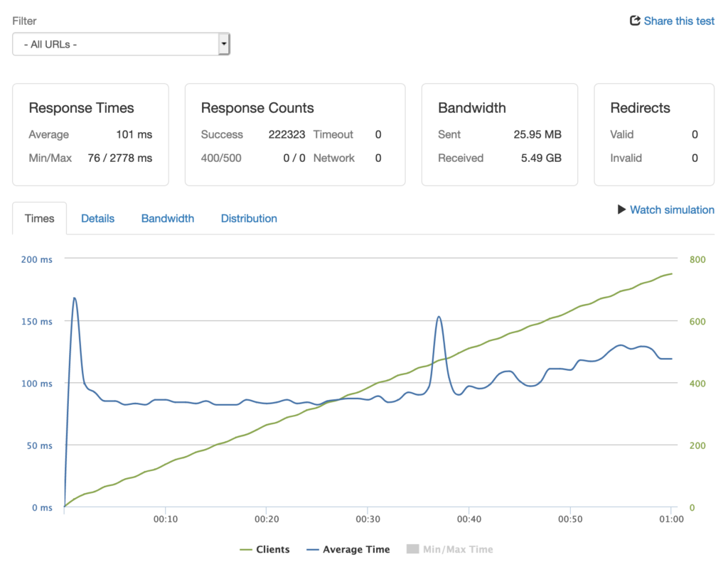Select a URL from the filter combo box
This screenshot has width=728, height=574.
click(x=121, y=43)
